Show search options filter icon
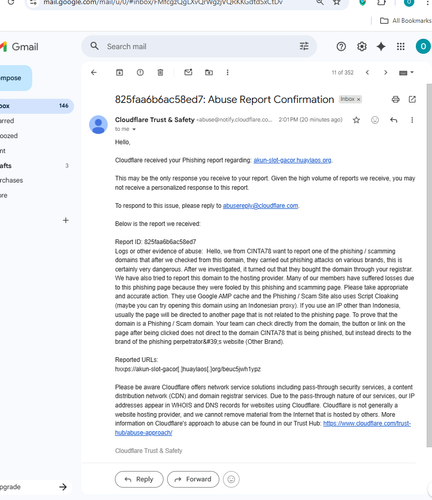This screenshot has width=432, height=500. 304,46
